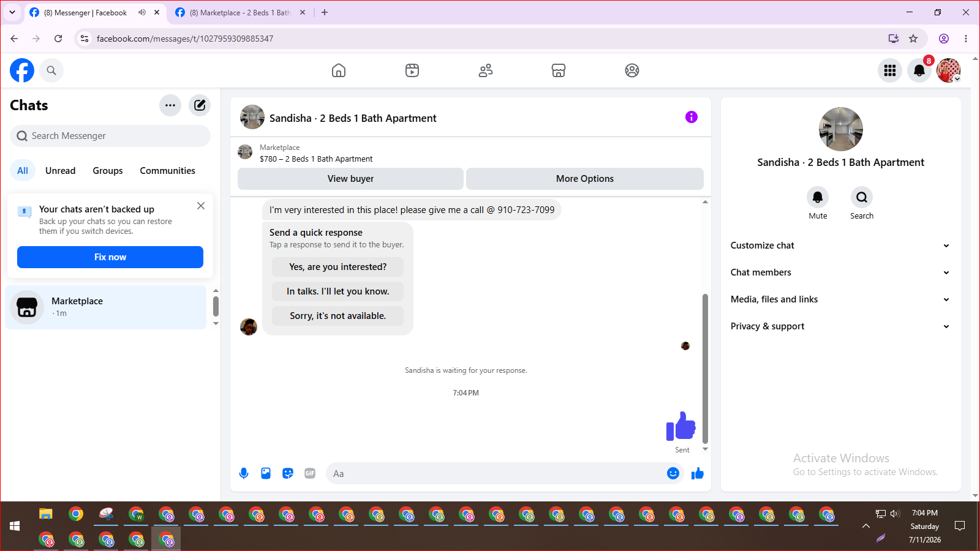
Task: Send quick reply "Sorry, it's not available."
Action: [338, 316]
